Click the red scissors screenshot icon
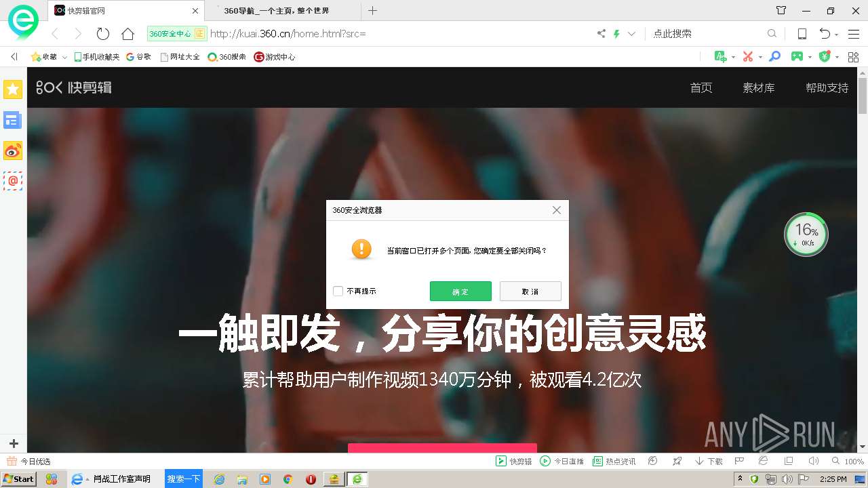Image resolution: width=868 pixels, height=488 pixels. [748, 56]
